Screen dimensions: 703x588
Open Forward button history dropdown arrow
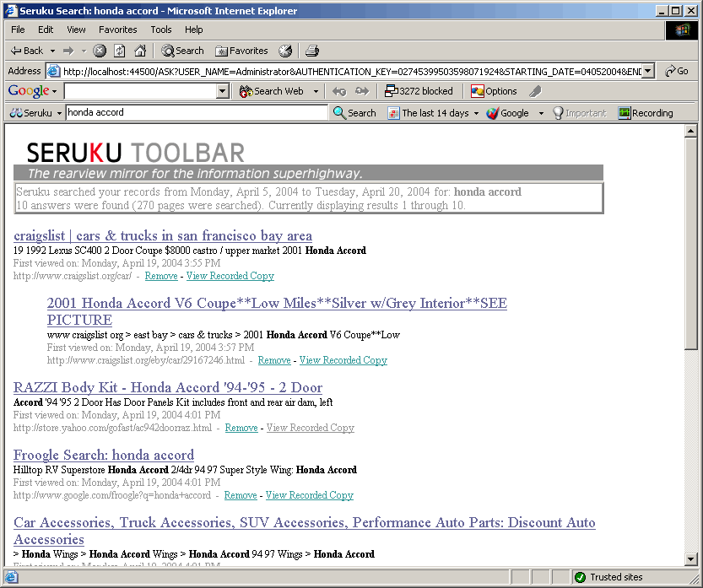tap(84, 51)
